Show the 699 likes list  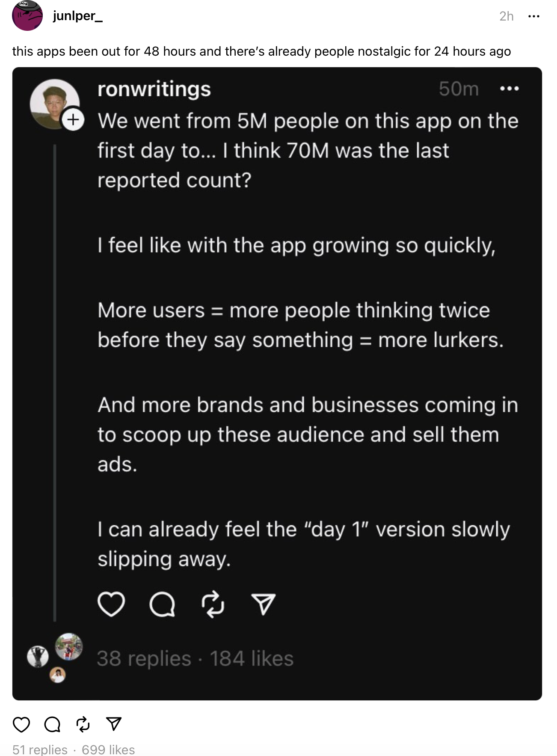click(108, 750)
